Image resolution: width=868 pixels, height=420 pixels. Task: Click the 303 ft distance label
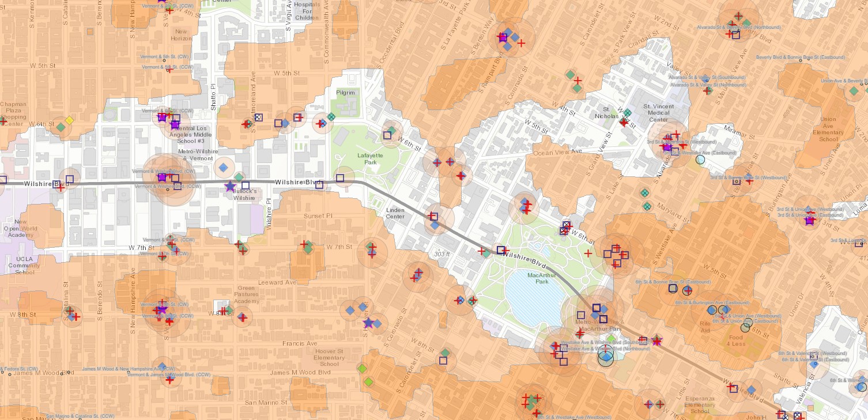tap(441, 253)
